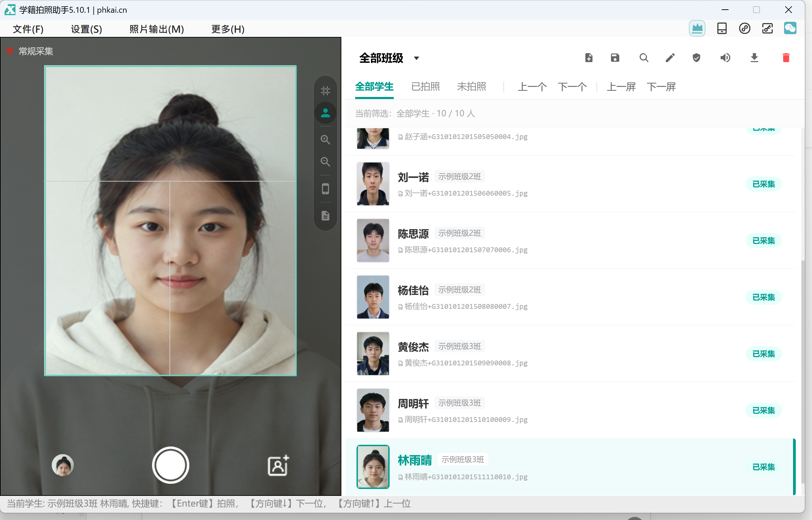Click the import photo icon beside shutter
The image size is (812, 520).
point(279,465)
